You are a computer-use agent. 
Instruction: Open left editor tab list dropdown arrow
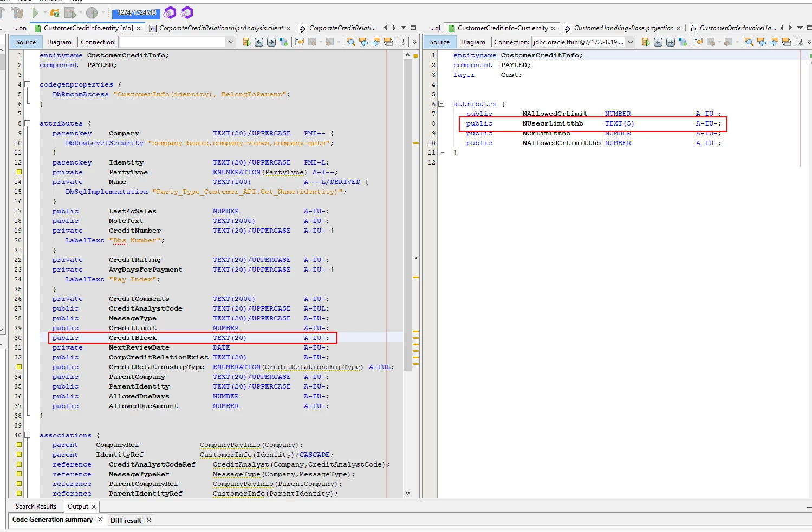click(x=404, y=28)
